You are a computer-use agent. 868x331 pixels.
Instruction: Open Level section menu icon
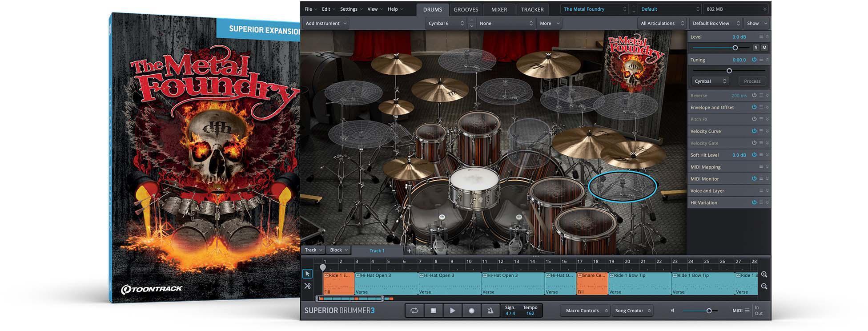(x=761, y=36)
